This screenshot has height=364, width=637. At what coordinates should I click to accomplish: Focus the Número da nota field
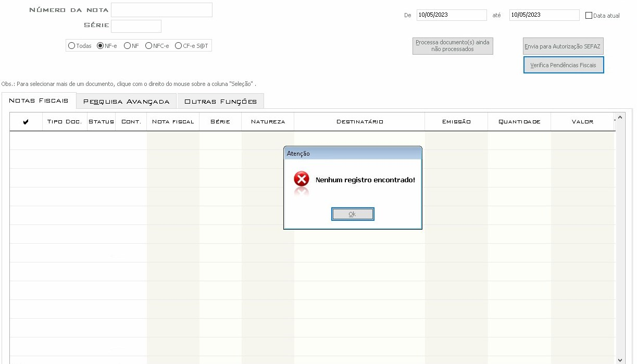point(161,10)
